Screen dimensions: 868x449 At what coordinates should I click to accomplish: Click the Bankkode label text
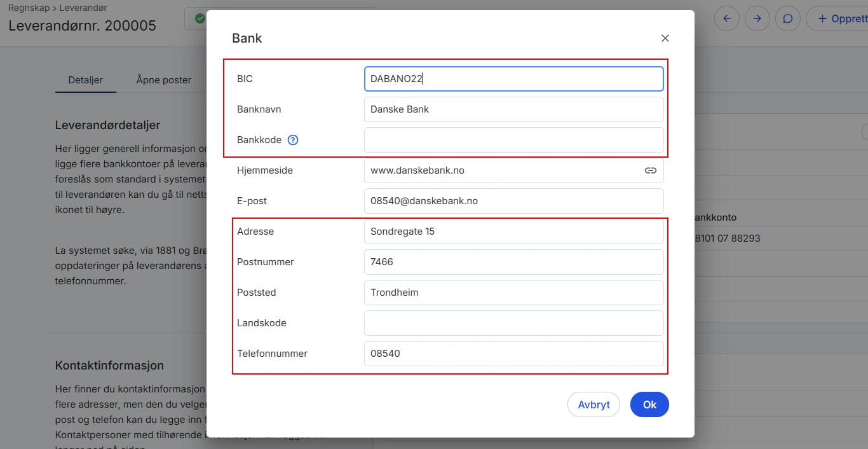[x=259, y=140]
